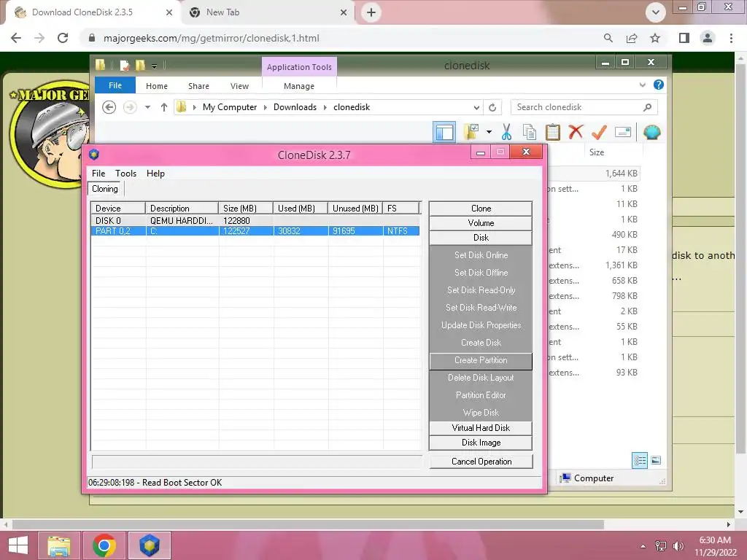The width and height of the screenshot is (747, 560).
Task: Toggle the preview pane layout icon in Explorer
Action: pos(444,132)
